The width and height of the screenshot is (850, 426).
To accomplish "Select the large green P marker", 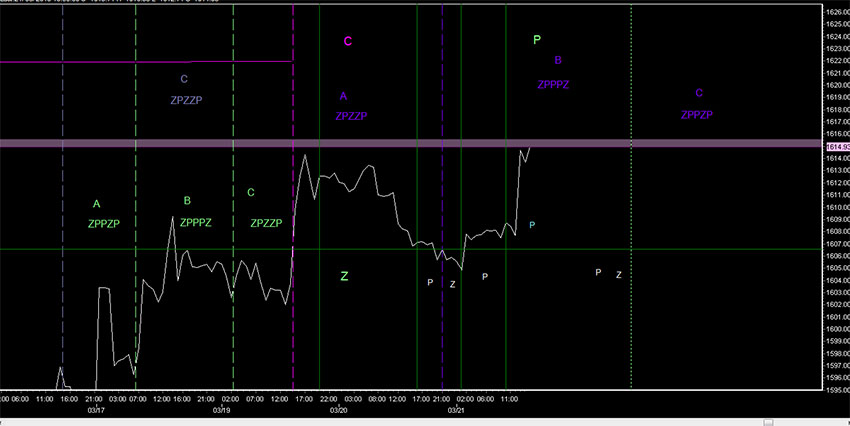I will coord(537,40).
